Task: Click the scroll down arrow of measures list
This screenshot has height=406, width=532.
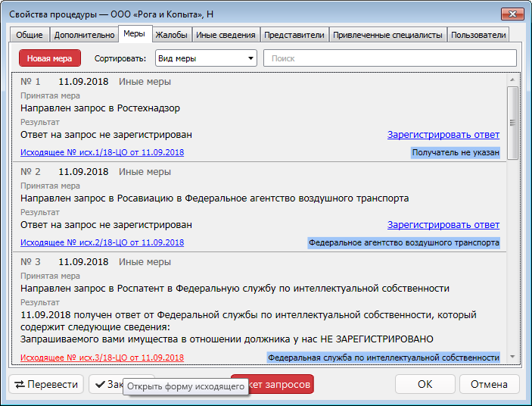Action: pyautogui.click(x=512, y=357)
